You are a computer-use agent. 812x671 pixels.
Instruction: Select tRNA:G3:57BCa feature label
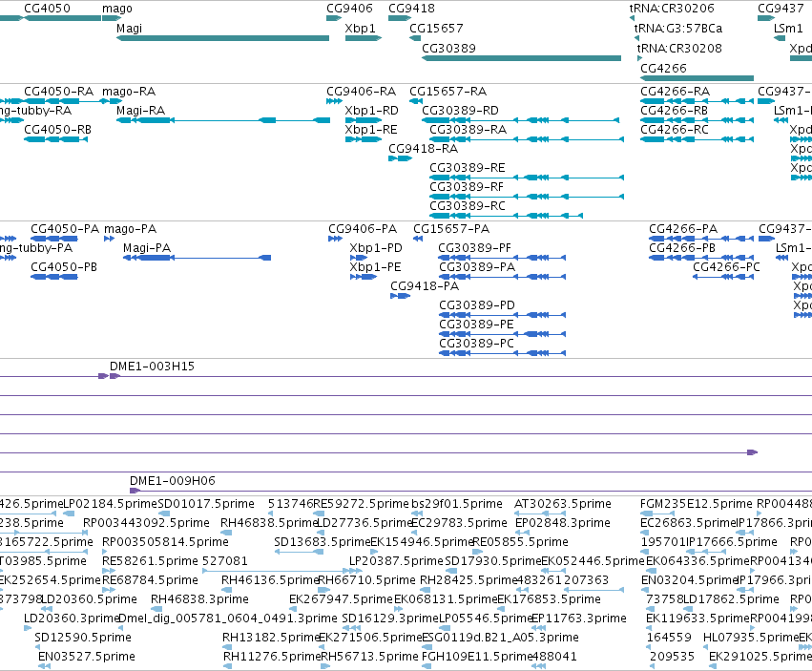coord(678,29)
